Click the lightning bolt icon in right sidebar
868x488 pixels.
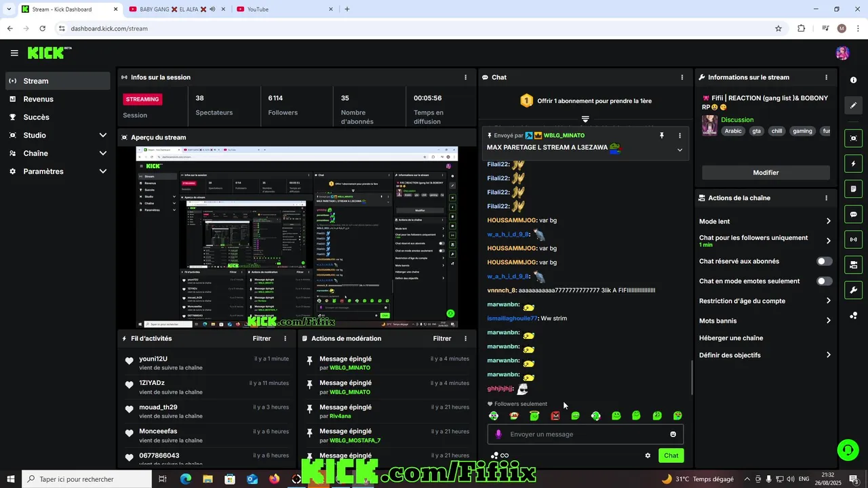(853, 163)
